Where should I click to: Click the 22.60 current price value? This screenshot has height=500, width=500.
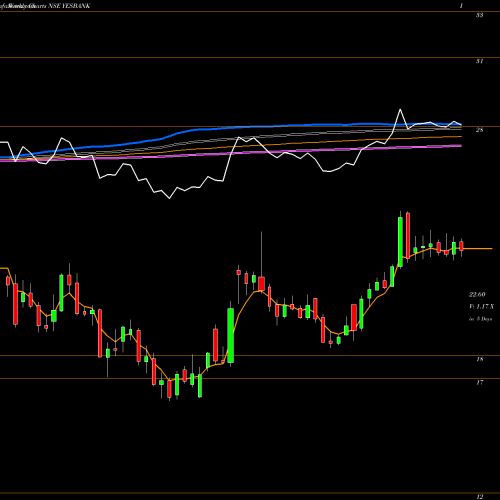pos(477,294)
